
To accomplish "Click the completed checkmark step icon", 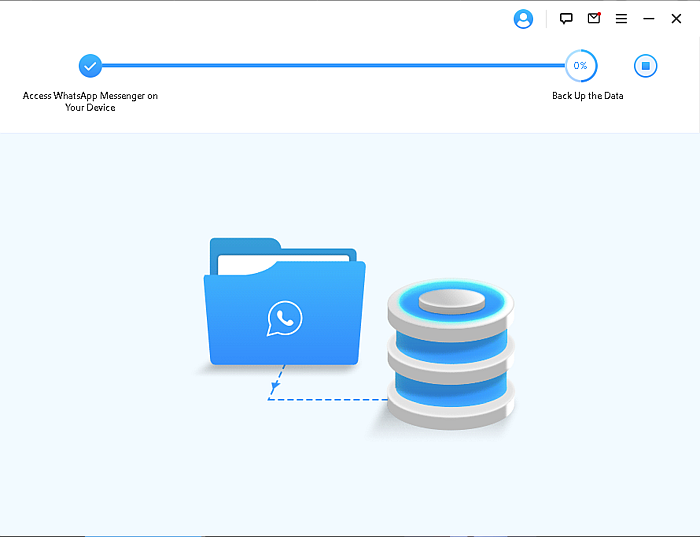I will (90, 66).
